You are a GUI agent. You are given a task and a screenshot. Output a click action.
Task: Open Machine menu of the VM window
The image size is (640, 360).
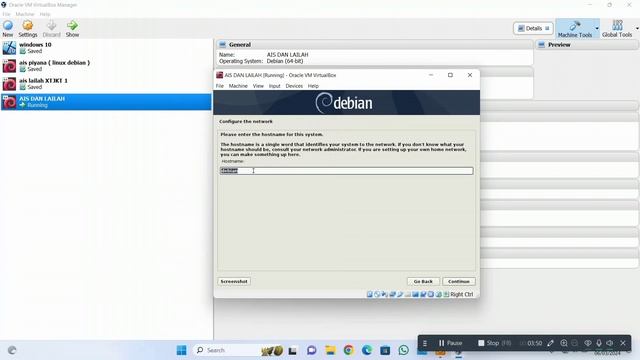(238, 86)
